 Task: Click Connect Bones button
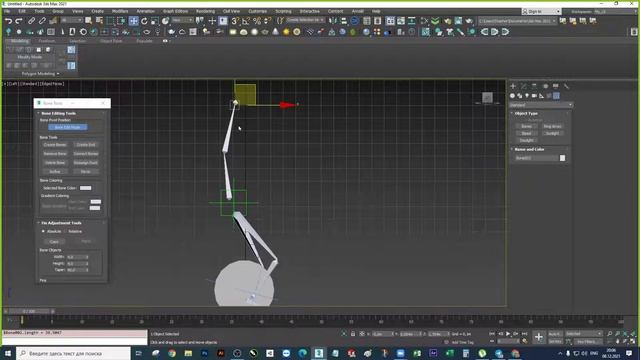tap(86, 154)
